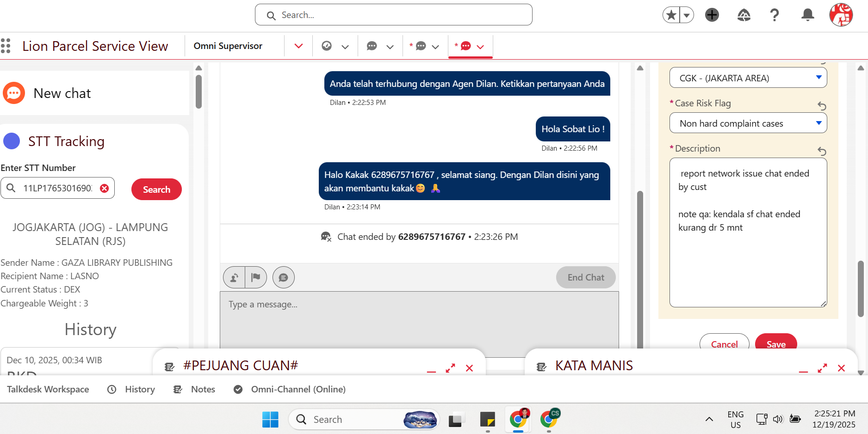
Task: Click the left panel scrollbar thumb
Action: [x=198, y=92]
